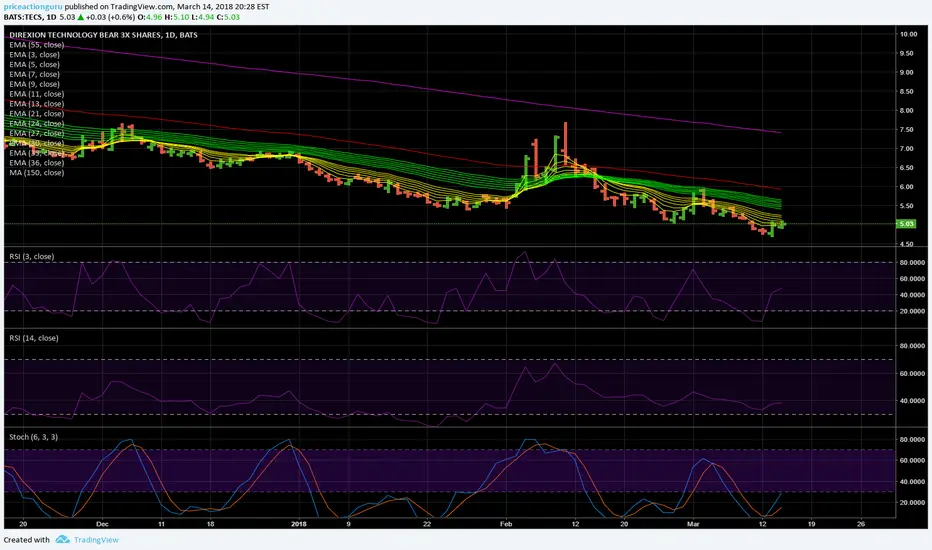Screen dimensions: 932x550
Task: Select the EMA (55, close) legend entry
Action: pos(36,45)
